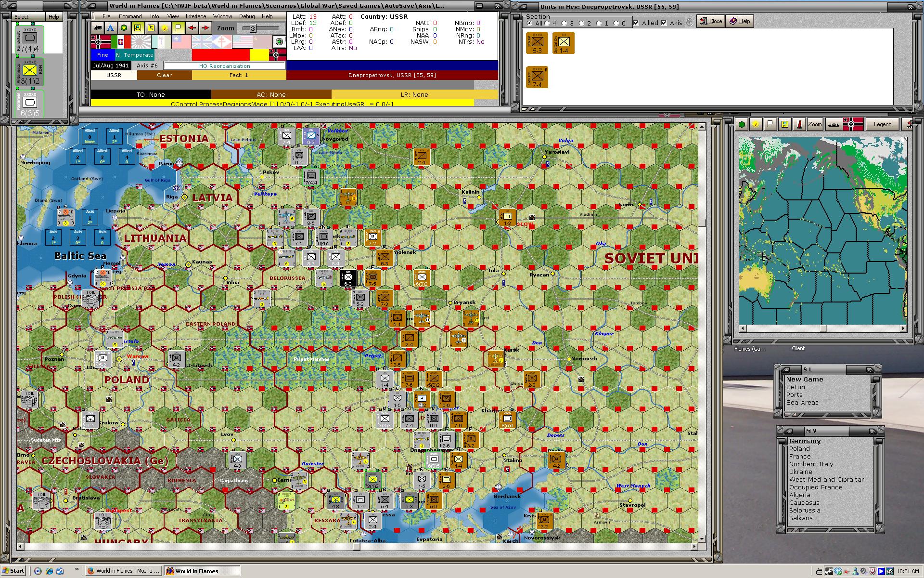Viewport: 924px width, 578px height.
Task: Switch to World in Flames Mozilla taskbar item
Action: point(123,571)
